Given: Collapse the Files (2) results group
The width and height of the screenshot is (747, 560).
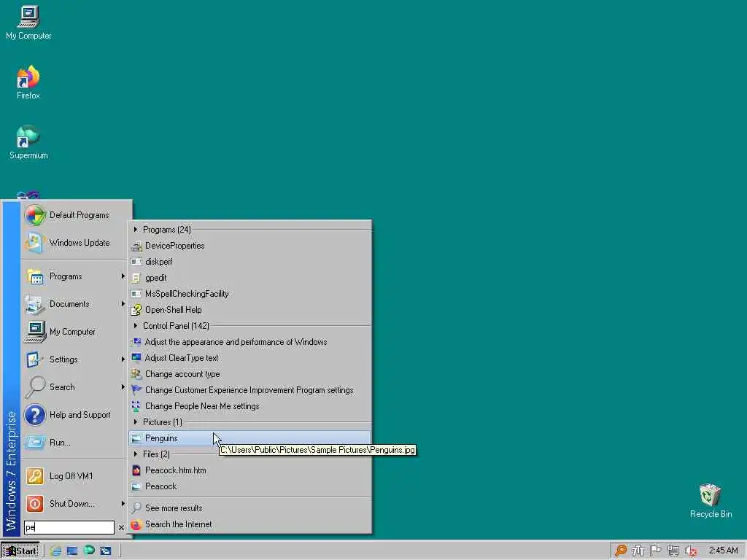Looking at the screenshot, I should (x=136, y=454).
